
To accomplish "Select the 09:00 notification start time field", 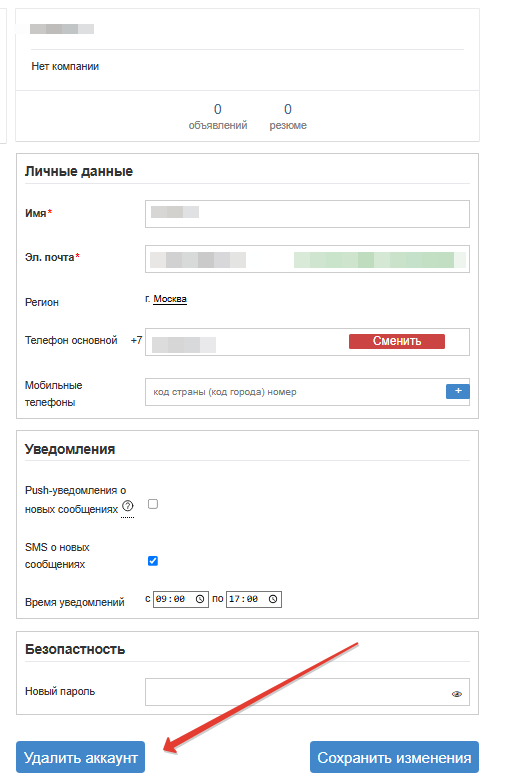I will tap(180, 599).
